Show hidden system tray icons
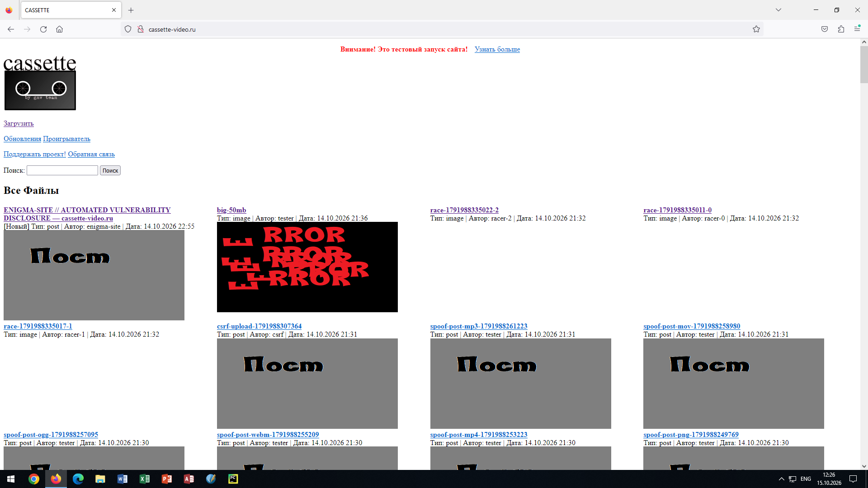This screenshot has height=488, width=868. click(781, 479)
